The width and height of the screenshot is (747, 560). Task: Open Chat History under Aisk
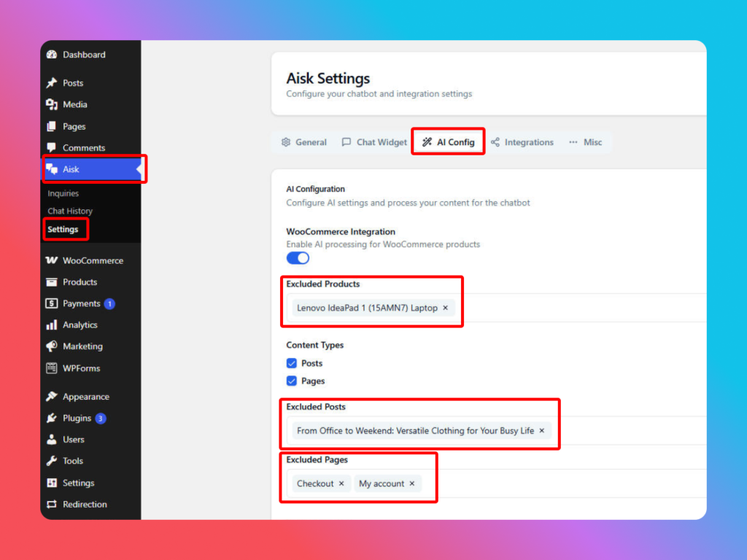click(70, 211)
